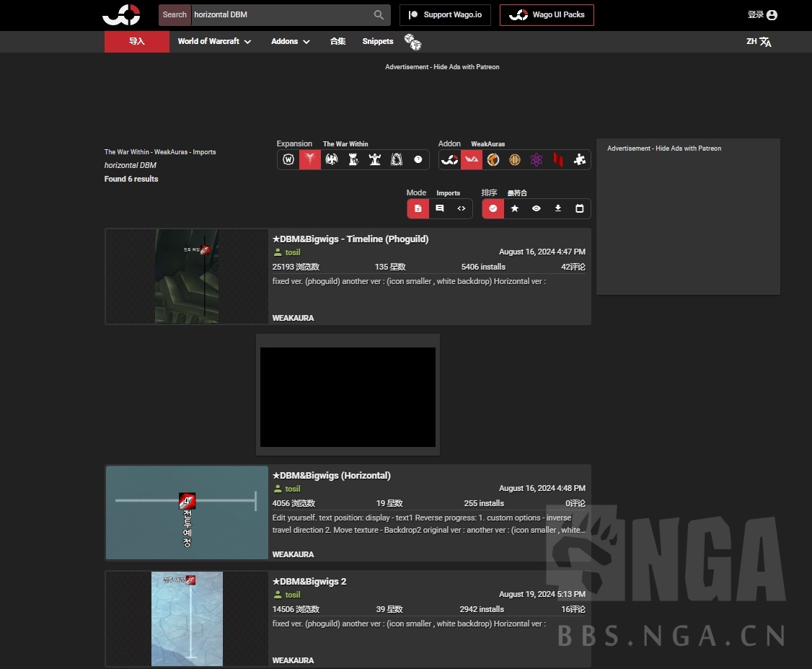Switch Mode to code snippets icon

pyautogui.click(x=461, y=208)
